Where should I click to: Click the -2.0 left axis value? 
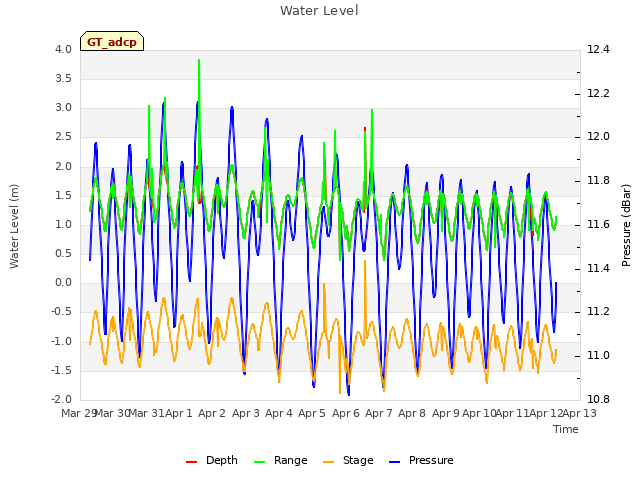click(61, 399)
